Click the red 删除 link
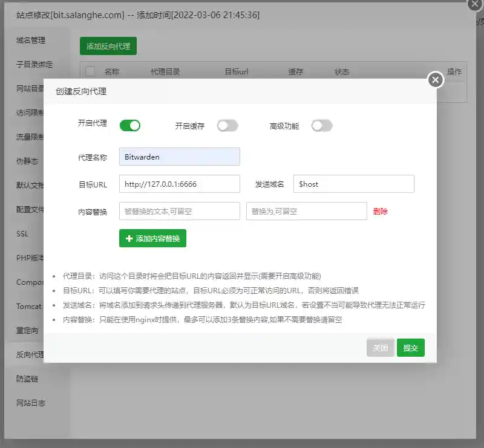 click(380, 210)
